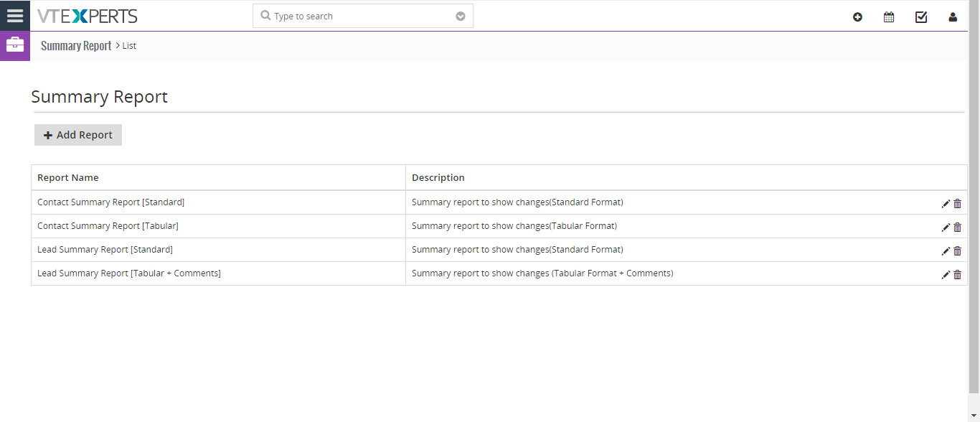This screenshot has height=422, width=980.
Task: Delete Lead Summary Report [Standard] via trash
Action: (x=957, y=251)
